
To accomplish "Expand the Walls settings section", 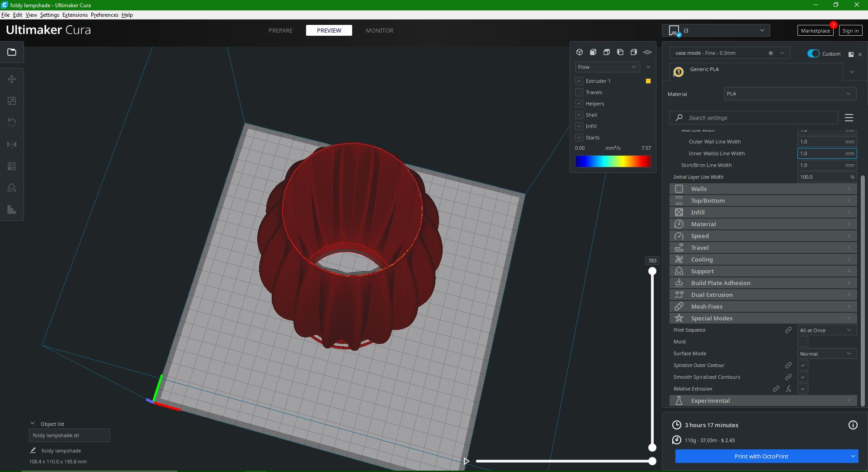I will click(763, 189).
